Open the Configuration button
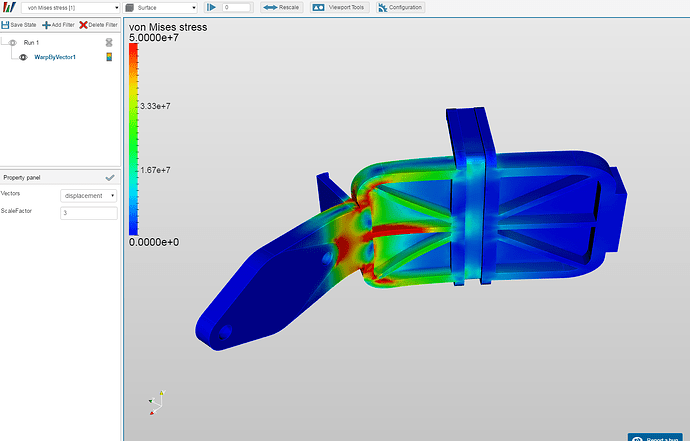The image size is (690, 441). pos(400,7)
